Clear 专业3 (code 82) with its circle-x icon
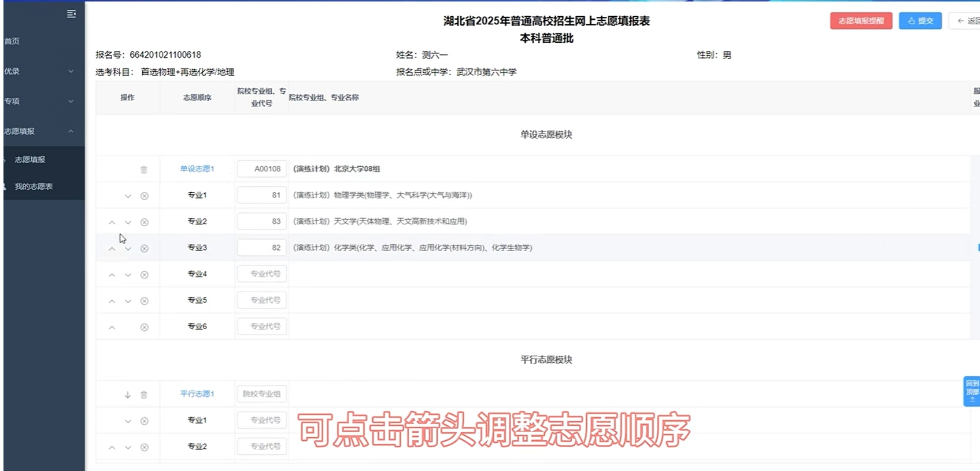 tap(145, 248)
